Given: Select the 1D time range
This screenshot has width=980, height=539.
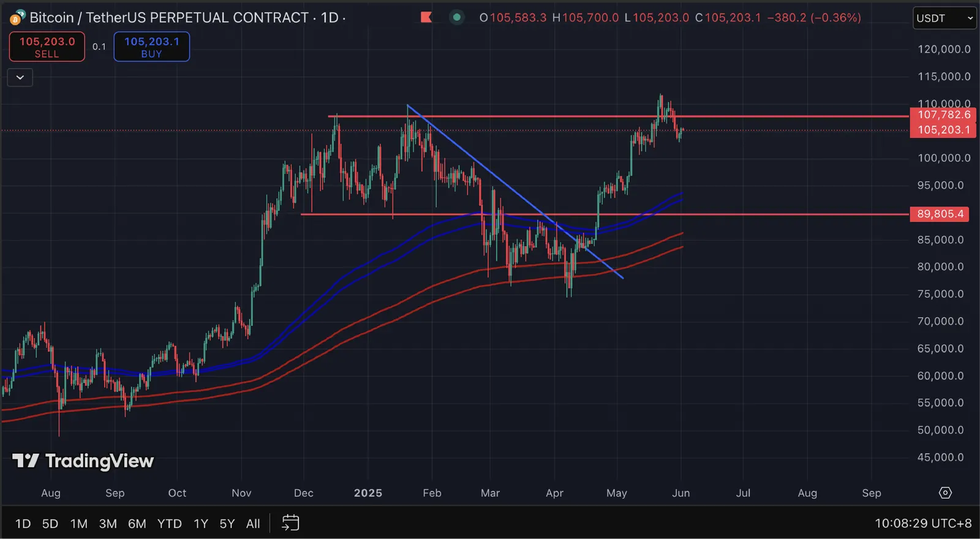Looking at the screenshot, I should pyautogui.click(x=23, y=524).
